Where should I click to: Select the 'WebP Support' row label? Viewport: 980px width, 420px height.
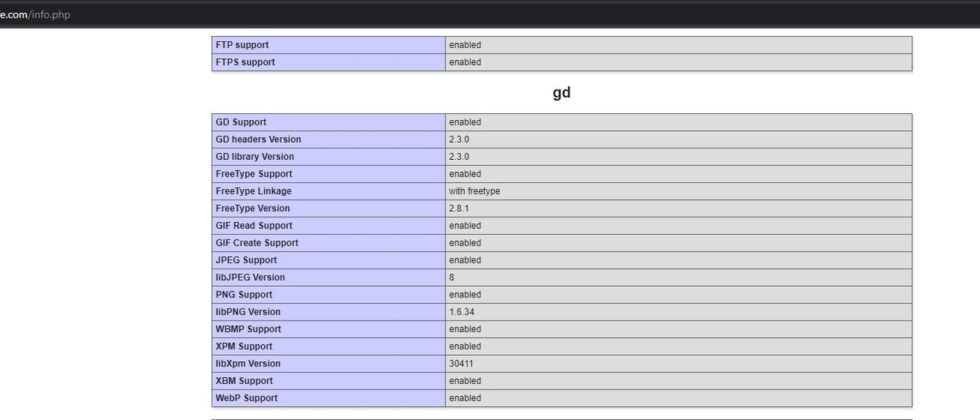coord(328,398)
